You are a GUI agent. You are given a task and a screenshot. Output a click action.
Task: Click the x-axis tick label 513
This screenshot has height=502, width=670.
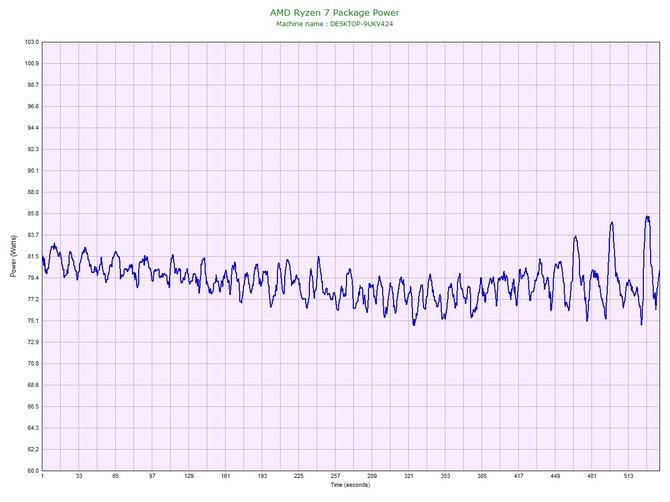tap(629, 476)
